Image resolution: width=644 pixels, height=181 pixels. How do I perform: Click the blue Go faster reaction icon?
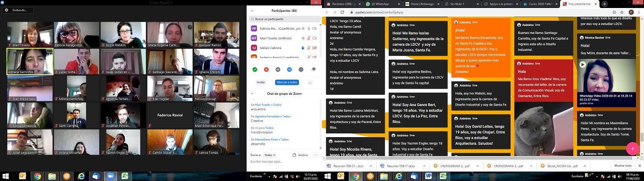(289, 69)
